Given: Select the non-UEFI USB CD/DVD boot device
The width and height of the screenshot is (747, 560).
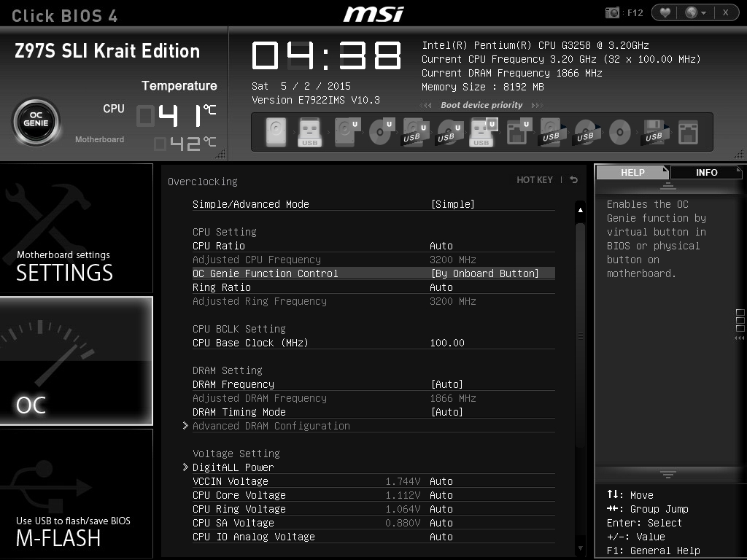Looking at the screenshot, I should click(x=586, y=132).
